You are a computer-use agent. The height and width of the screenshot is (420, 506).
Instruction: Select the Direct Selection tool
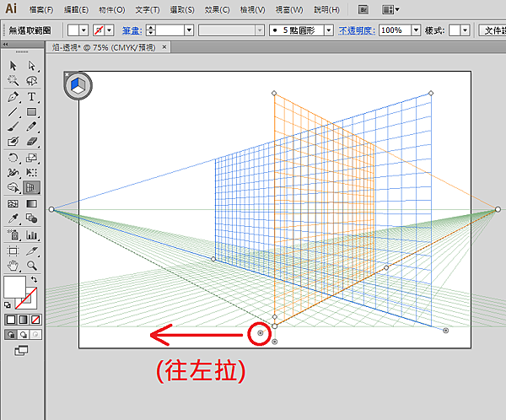(32, 66)
